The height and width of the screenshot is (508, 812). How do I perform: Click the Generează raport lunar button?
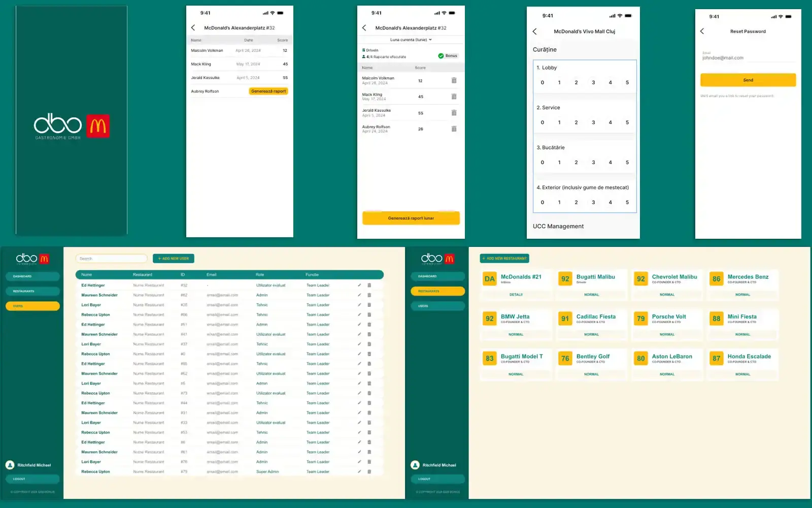click(411, 218)
